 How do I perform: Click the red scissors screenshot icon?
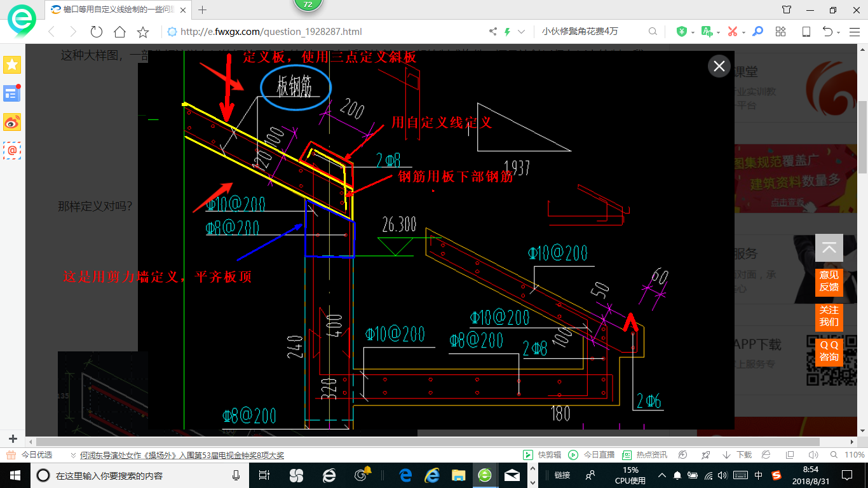pyautogui.click(x=733, y=32)
